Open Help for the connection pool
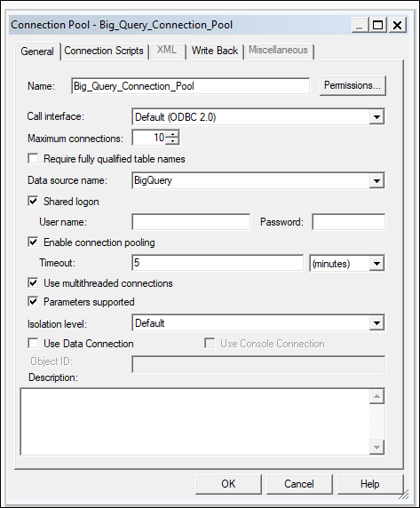This screenshot has width=420, height=508. tap(370, 484)
